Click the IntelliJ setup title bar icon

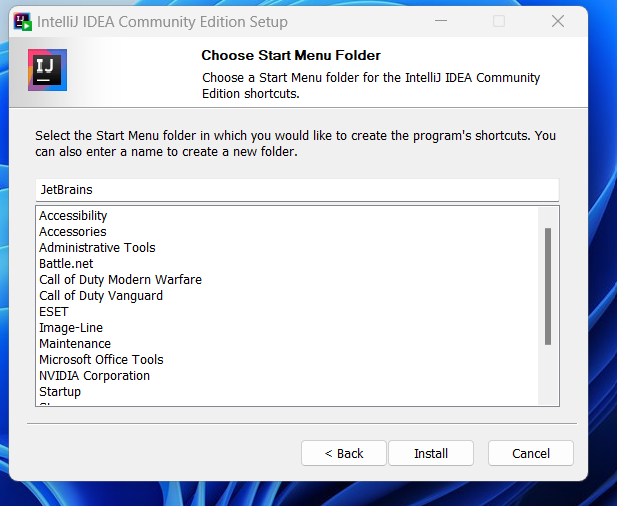[22, 22]
